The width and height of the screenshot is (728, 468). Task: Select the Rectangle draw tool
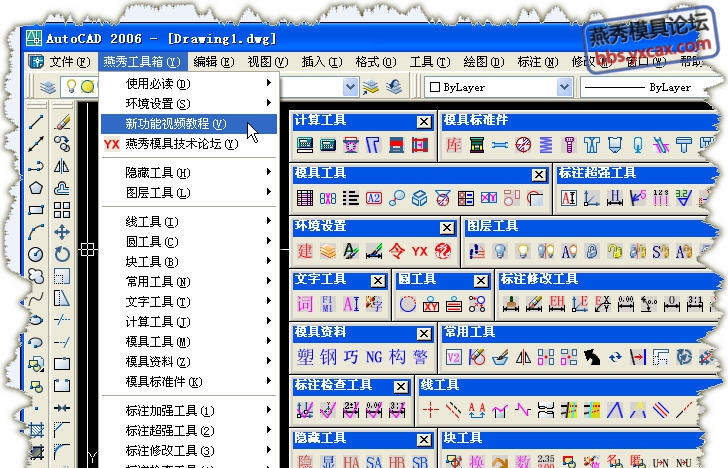(36, 210)
